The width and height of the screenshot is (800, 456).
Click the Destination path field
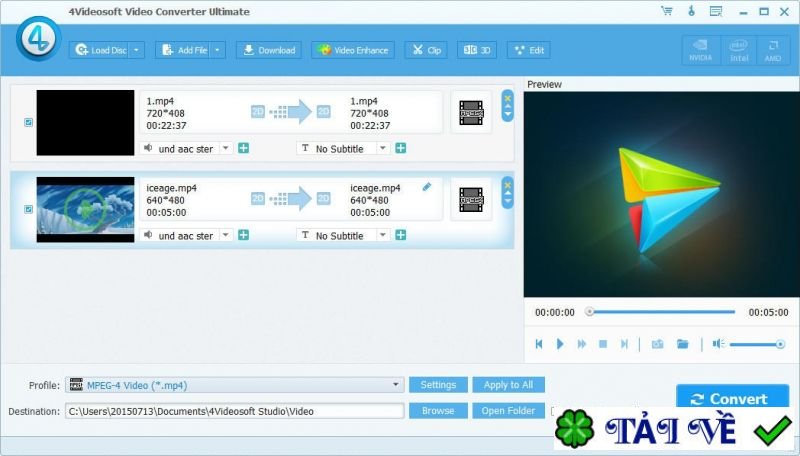click(235, 411)
